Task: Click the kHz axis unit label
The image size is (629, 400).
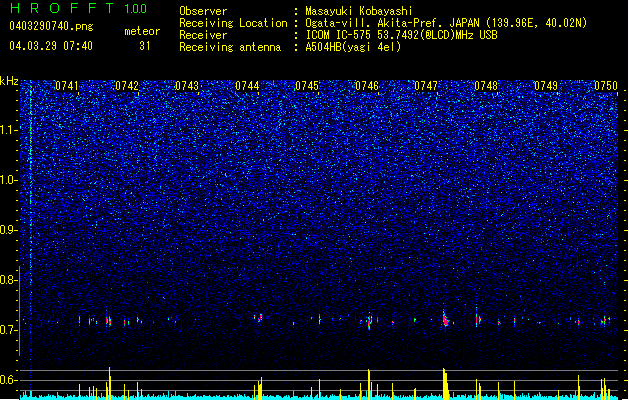Action: click(x=9, y=81)
